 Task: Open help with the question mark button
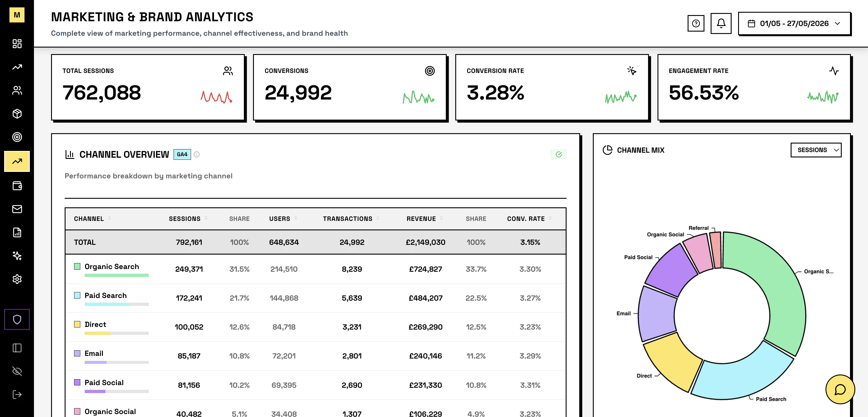point(696,24)
